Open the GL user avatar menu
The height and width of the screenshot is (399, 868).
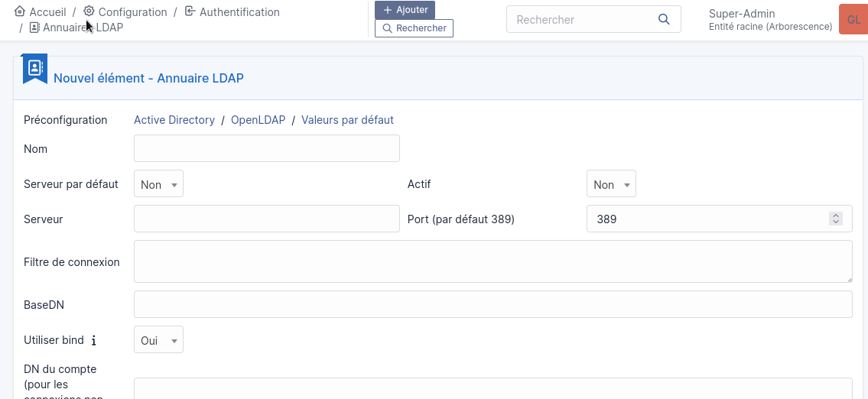pos(853,20)
